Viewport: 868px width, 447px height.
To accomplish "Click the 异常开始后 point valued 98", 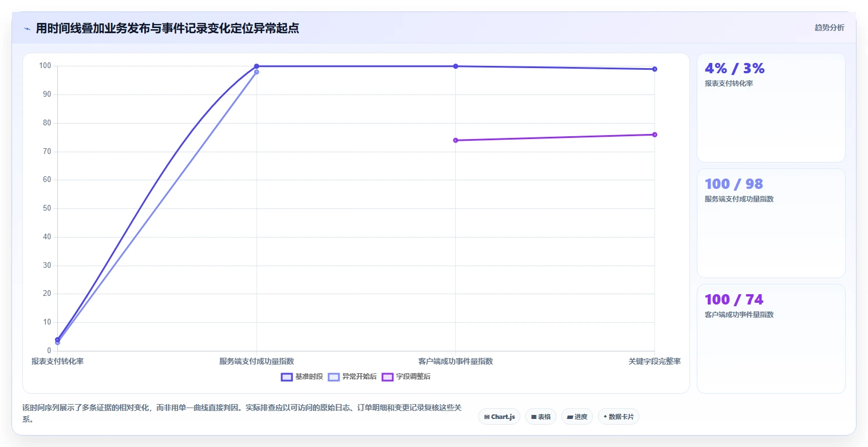I will pos(257,72).
